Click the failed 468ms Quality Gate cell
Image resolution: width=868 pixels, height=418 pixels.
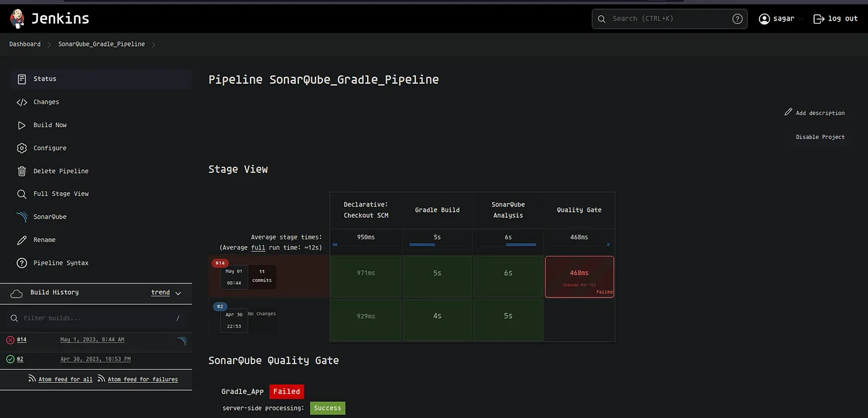[x=579, y=277]
